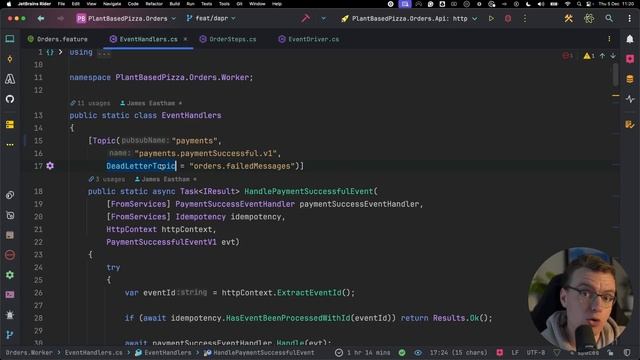This screenshot has width=640, height=360.
Task: Open IDE main settings kebab menu
Action: point(630,18)
